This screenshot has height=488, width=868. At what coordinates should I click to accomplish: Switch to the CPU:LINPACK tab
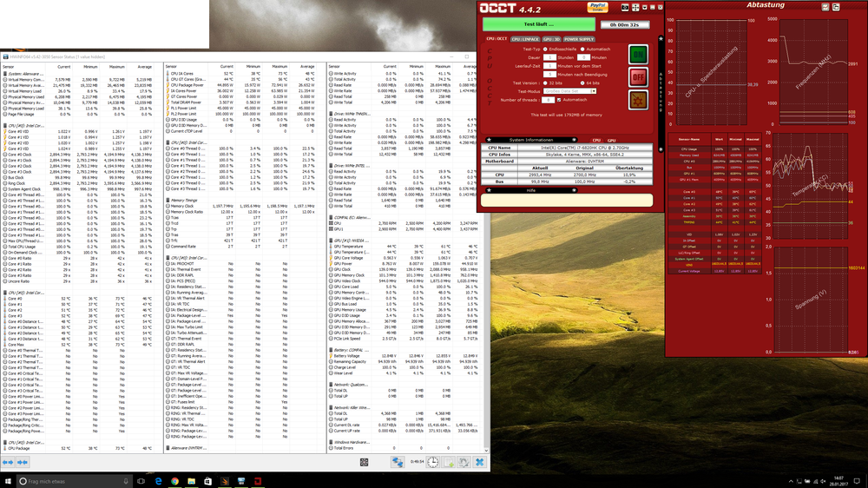(525, 39)
